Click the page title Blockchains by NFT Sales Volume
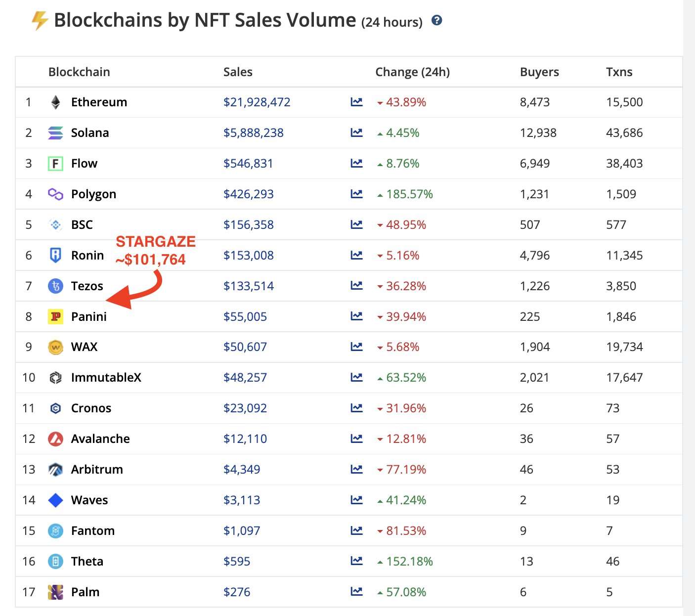The width and height of the screenshot is (695, 616). (x=205, y=20)
